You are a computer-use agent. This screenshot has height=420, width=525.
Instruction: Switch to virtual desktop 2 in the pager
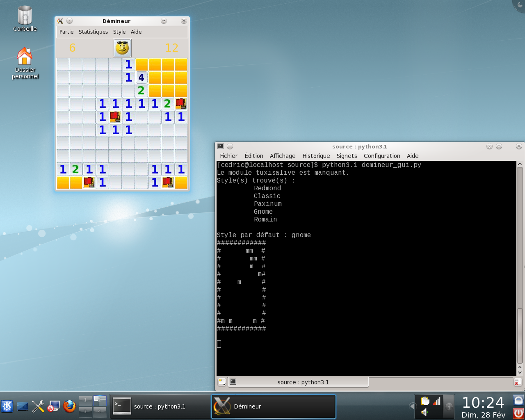point(100,401)
